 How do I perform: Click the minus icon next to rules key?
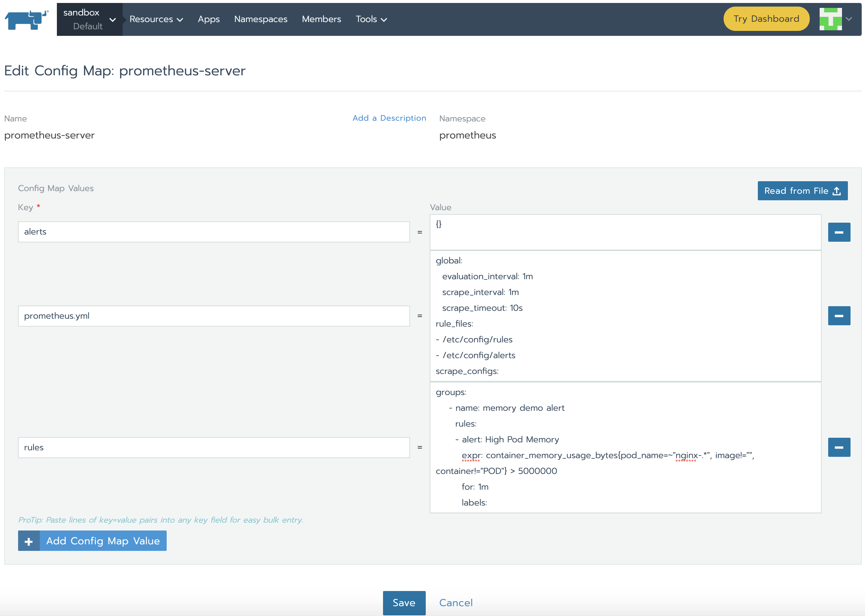tap(839, 447)
